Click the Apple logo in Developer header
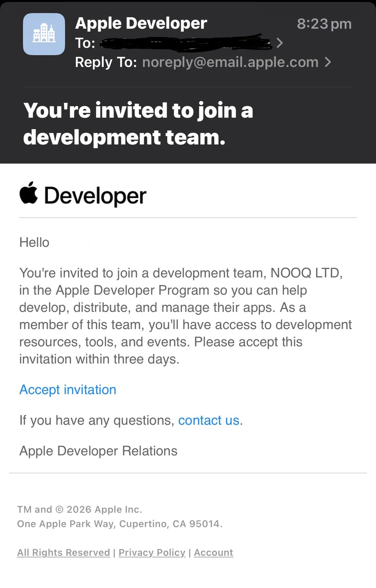 pyautogui.click(x=29, y=193)
